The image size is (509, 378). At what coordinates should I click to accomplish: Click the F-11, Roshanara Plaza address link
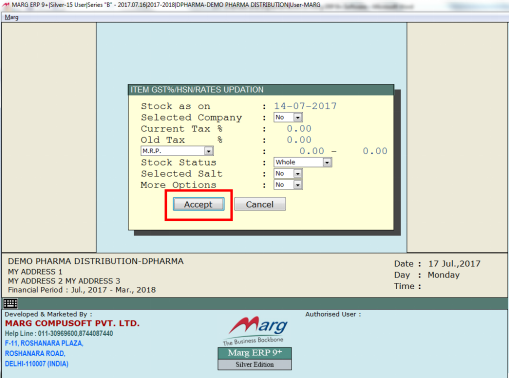click(x=44, y=343)
